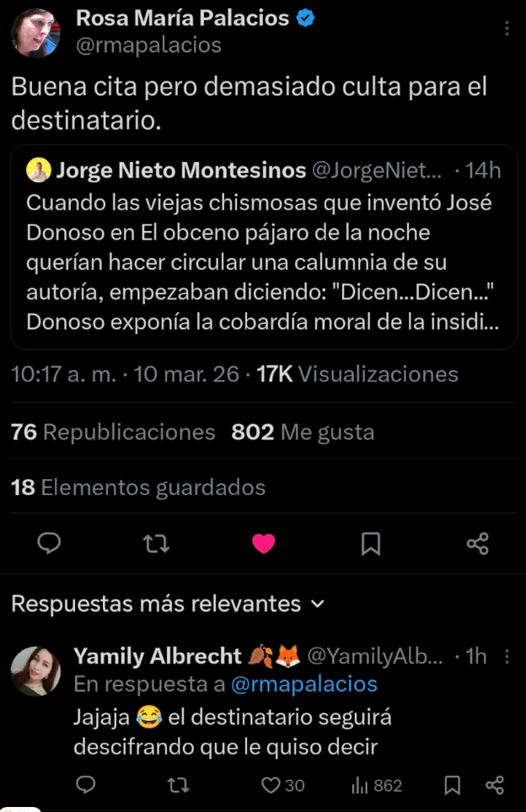This screenshot has width=526, height=812.
Task: Bookmark the main tweet
Action: click(x=370, y=544)
